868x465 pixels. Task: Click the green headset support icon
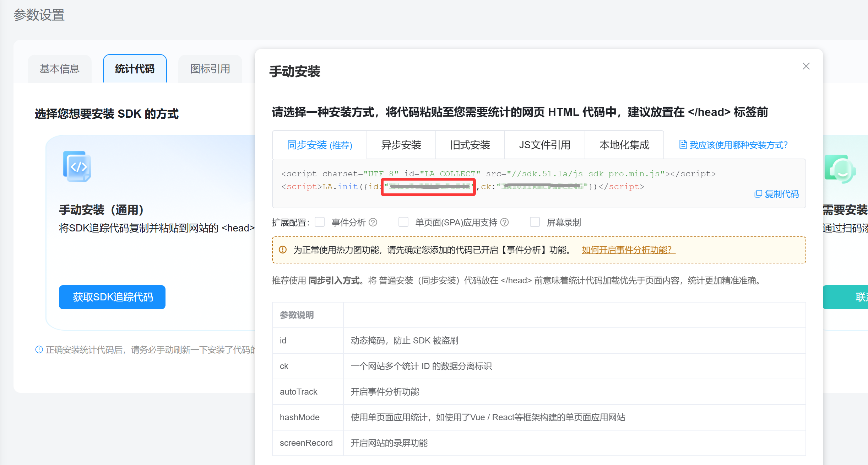[x=840, y=169]
